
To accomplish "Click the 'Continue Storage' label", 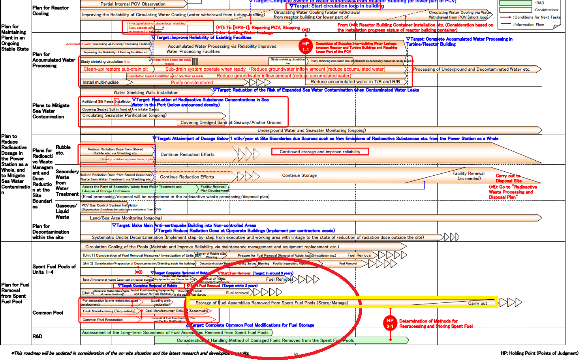I will pos(299,175).
